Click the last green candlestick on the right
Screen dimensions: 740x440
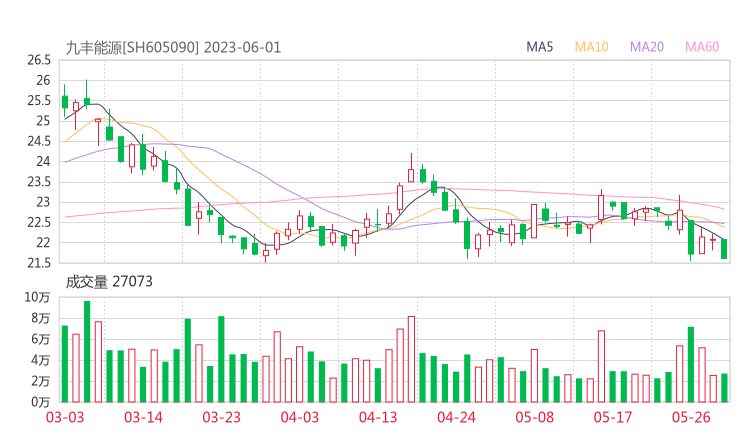click(x=724, y=249)
